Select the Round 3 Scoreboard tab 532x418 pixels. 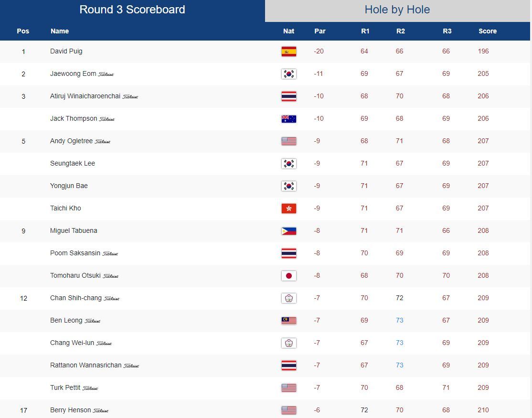(132, 10)
